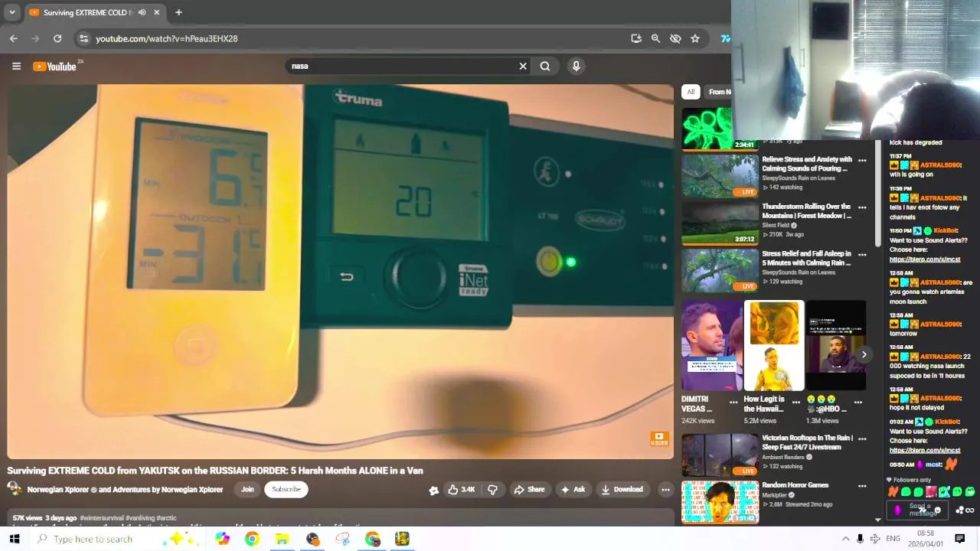This screenshot has height=551, width=980.
Task: Select the YouTube URL in address bar
Action: pos(166,38)
